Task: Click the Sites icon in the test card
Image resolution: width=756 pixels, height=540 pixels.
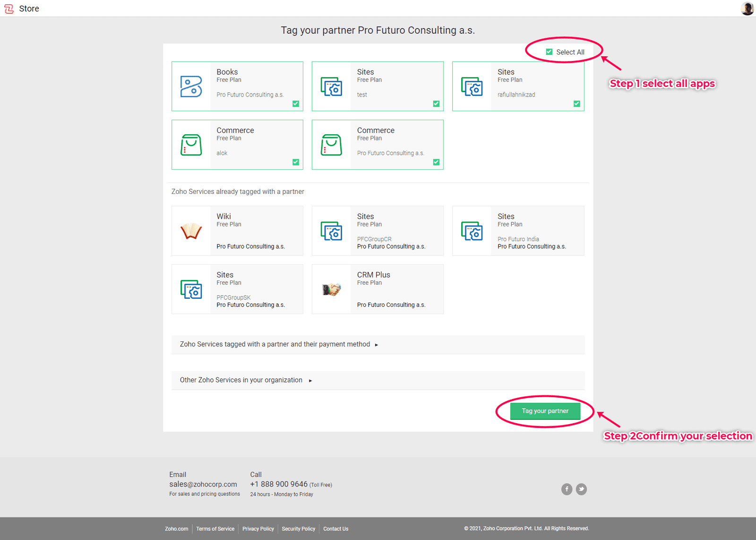Action: tap(331, 87)
